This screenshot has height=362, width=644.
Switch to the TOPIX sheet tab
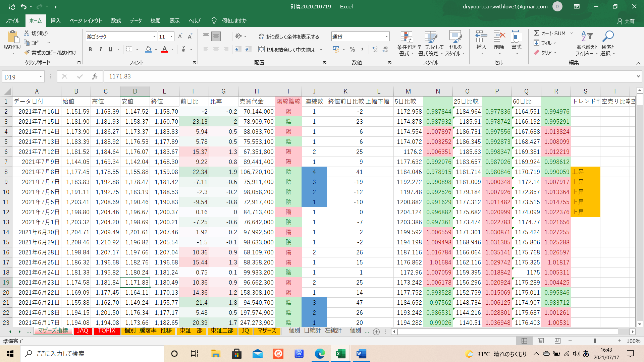coord(107,331)
